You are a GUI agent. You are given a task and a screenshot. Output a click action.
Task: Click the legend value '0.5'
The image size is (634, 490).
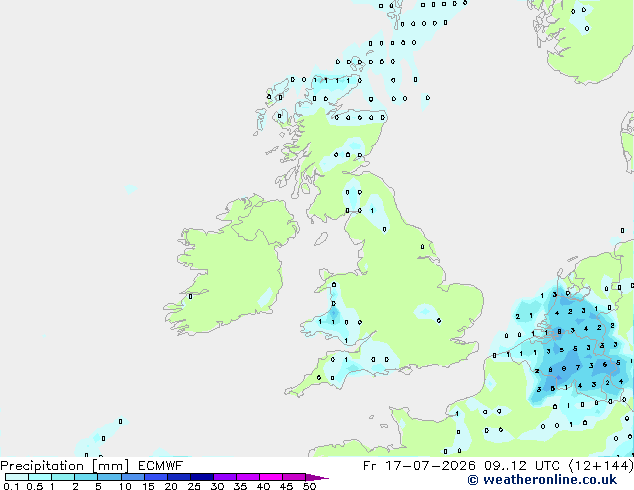point(34,486)
